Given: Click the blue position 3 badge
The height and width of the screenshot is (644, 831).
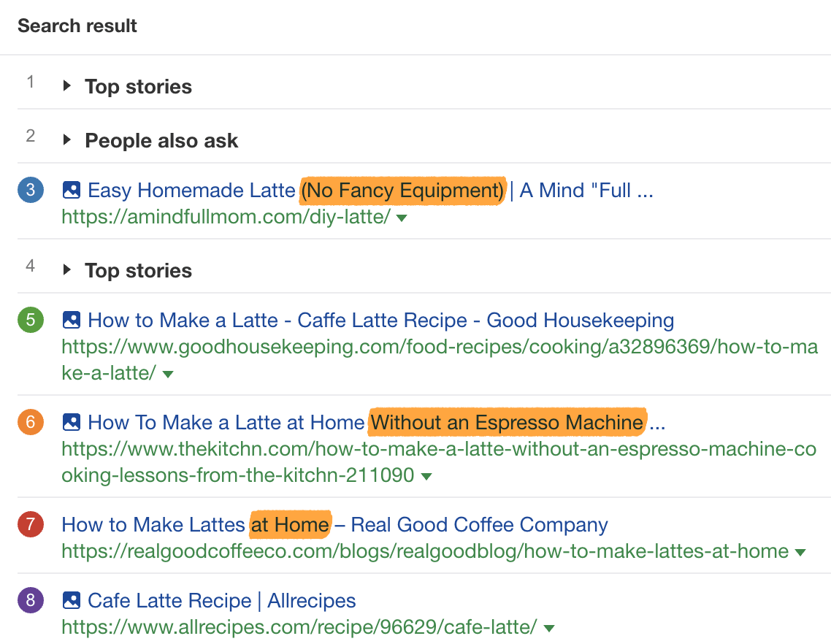Looking at the screenshot, I should point(31,191).
